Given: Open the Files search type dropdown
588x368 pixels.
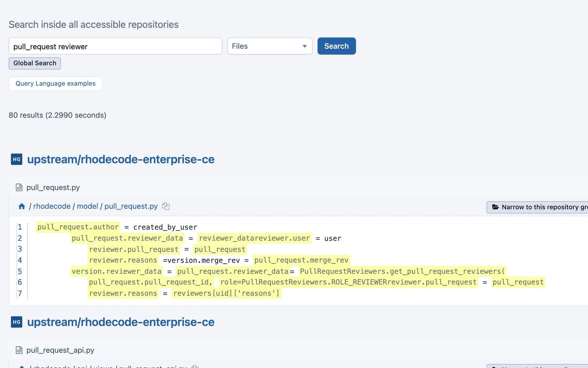Looking at the screenshot, I should click(270, 46).
